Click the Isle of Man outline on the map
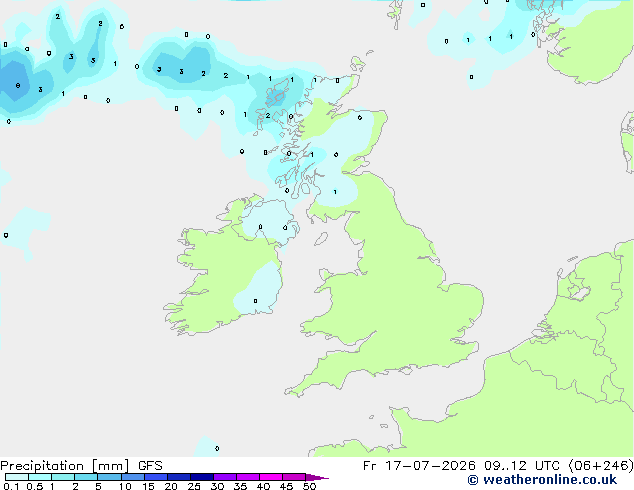 (x=321, y=239)
